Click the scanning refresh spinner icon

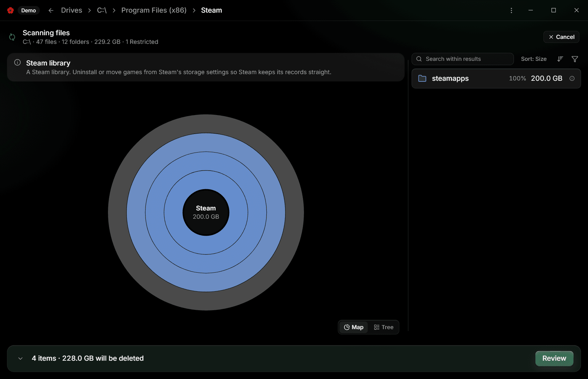12,37
